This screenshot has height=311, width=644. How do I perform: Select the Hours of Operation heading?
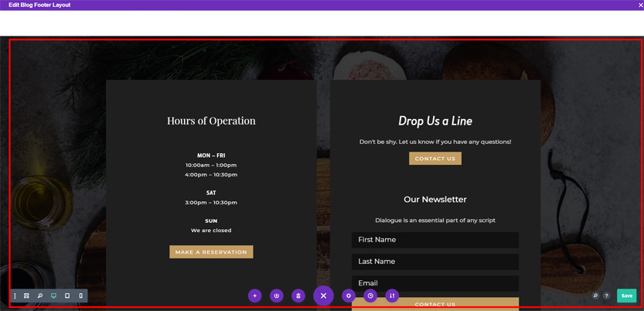pos(211,121)
